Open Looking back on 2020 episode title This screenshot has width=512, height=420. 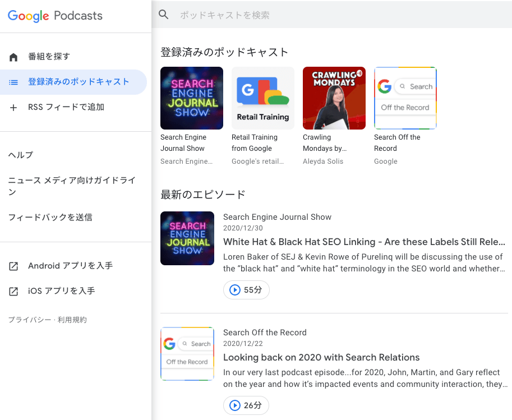(321, 357)
